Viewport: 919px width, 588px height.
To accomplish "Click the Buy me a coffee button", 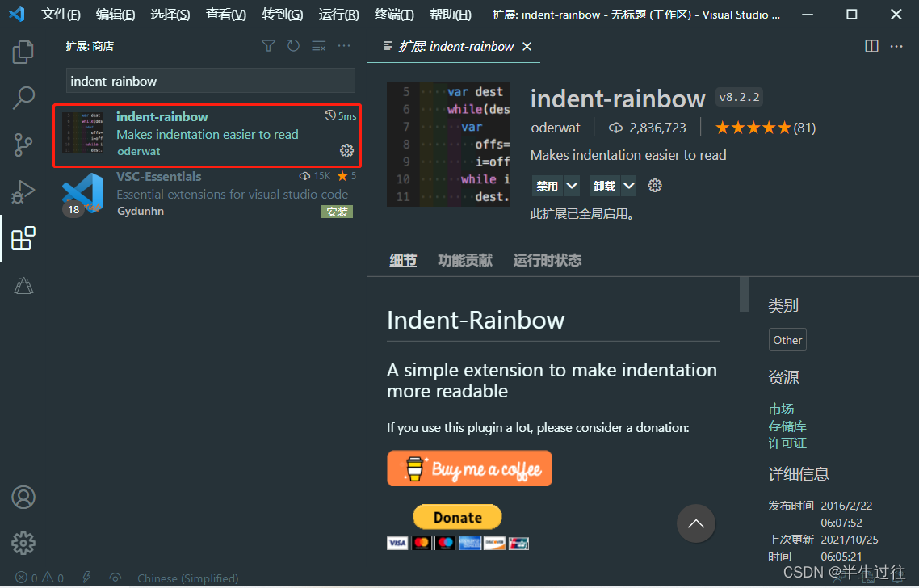I will click(469, 468).
